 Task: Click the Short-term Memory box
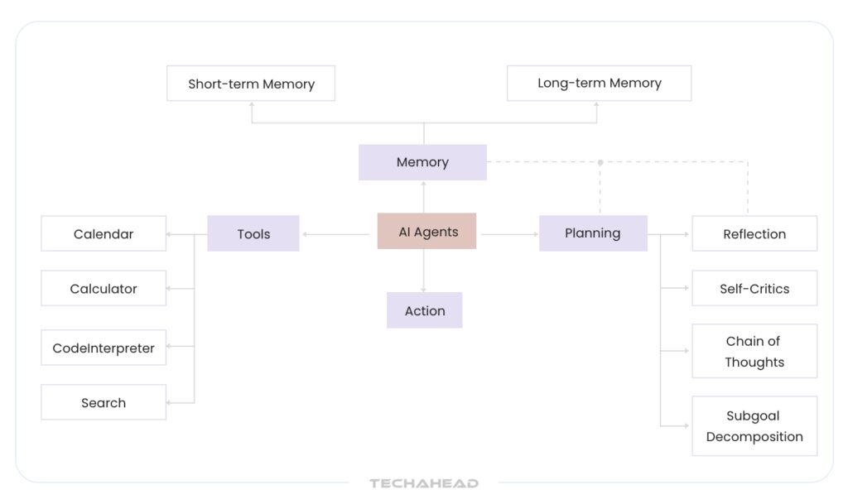[x=251, y=84]
